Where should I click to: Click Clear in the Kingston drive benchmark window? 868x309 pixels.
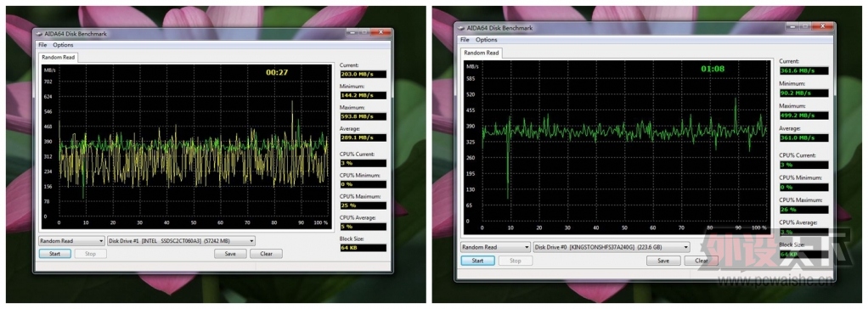pos(701,261)
